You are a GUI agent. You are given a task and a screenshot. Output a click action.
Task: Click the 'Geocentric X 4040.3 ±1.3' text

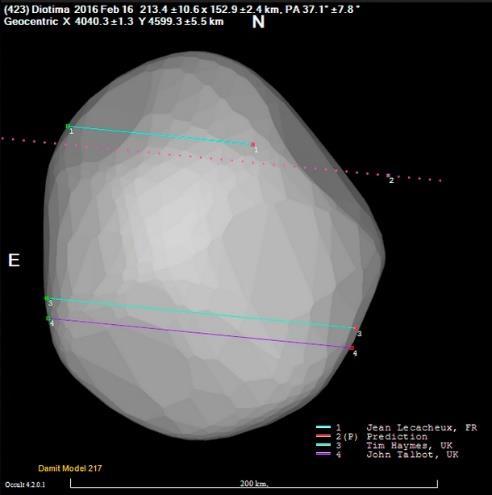click(x=68, y=22)
